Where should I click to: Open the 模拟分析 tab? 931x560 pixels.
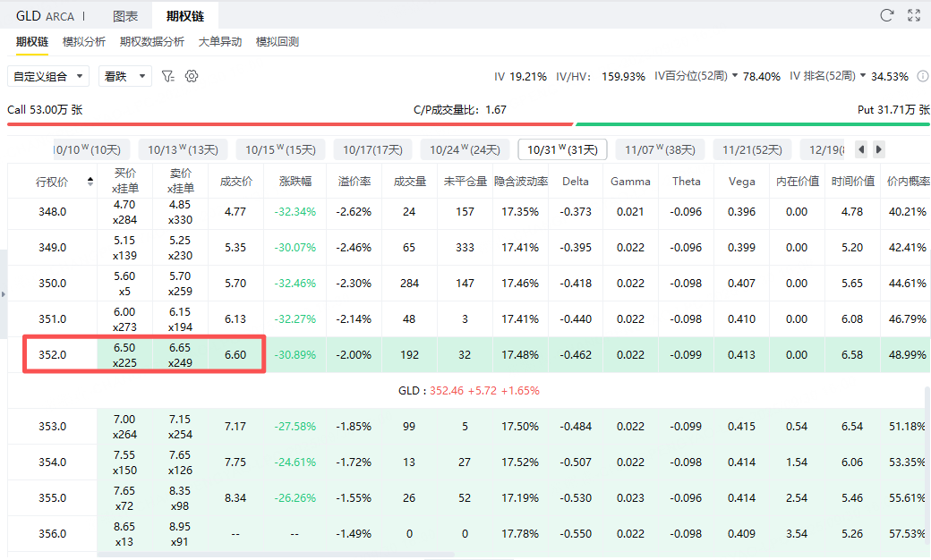click(84, 42)
